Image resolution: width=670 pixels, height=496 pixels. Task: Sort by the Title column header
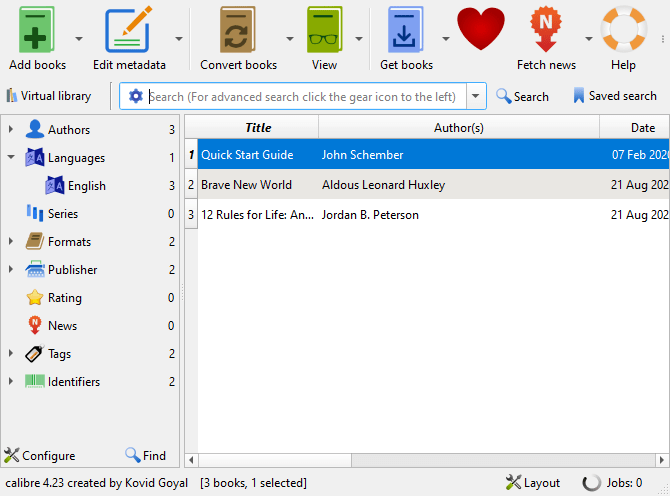point(258,128)
